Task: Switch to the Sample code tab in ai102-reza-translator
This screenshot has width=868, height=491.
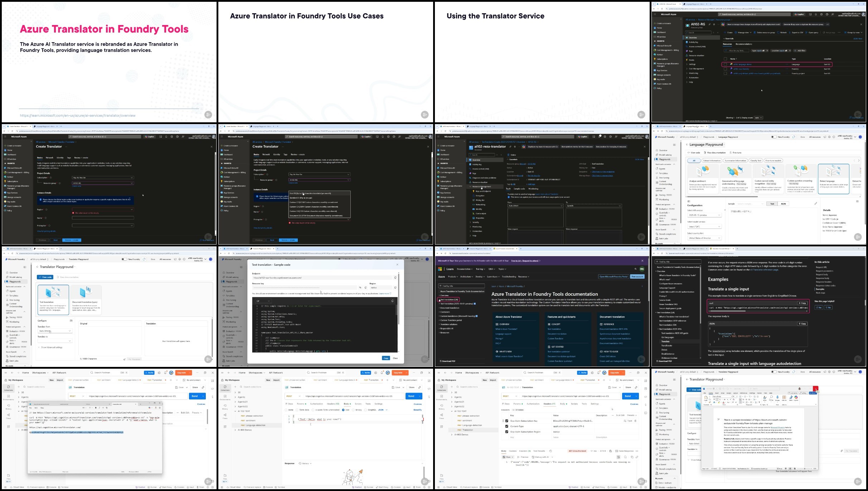Action: click(519, 189)
